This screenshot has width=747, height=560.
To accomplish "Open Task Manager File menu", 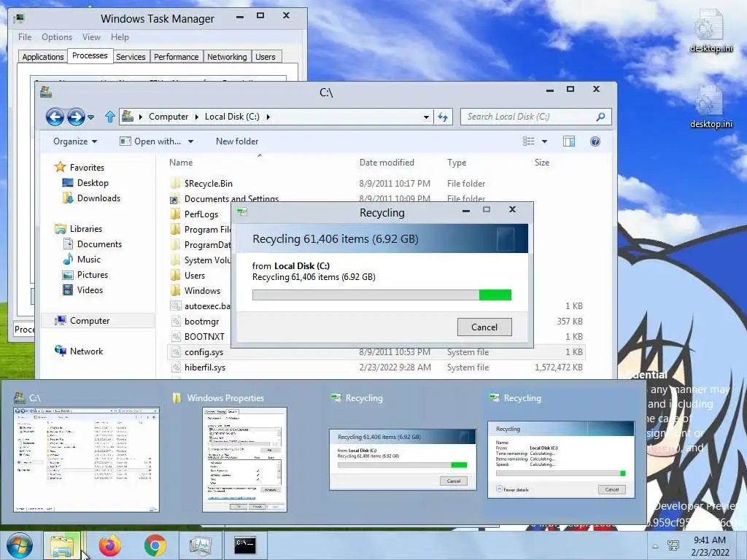I will coord(25,37).
